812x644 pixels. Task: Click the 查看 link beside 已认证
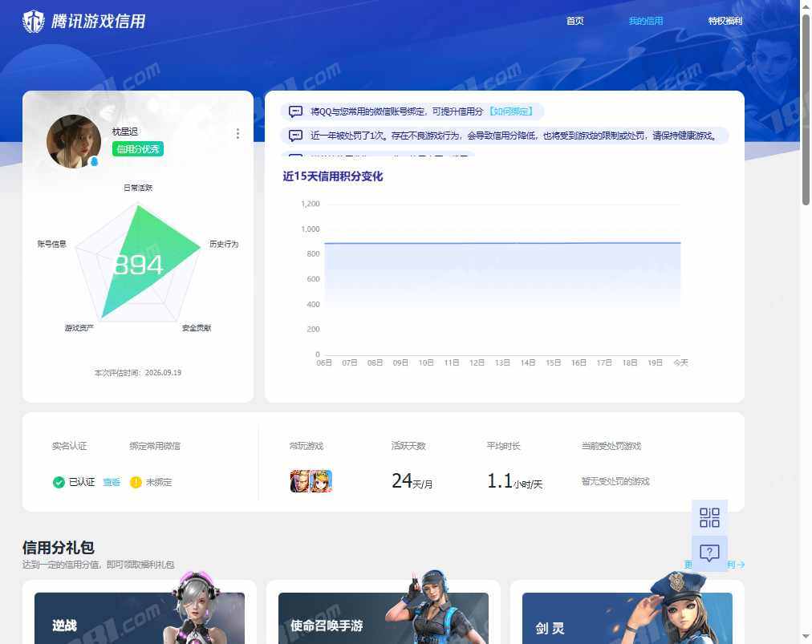112,482
